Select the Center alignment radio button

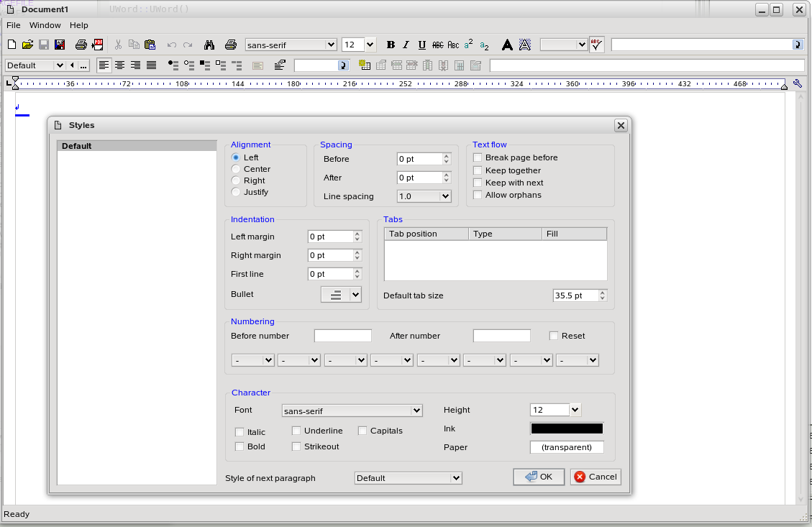tap(236, 169)
